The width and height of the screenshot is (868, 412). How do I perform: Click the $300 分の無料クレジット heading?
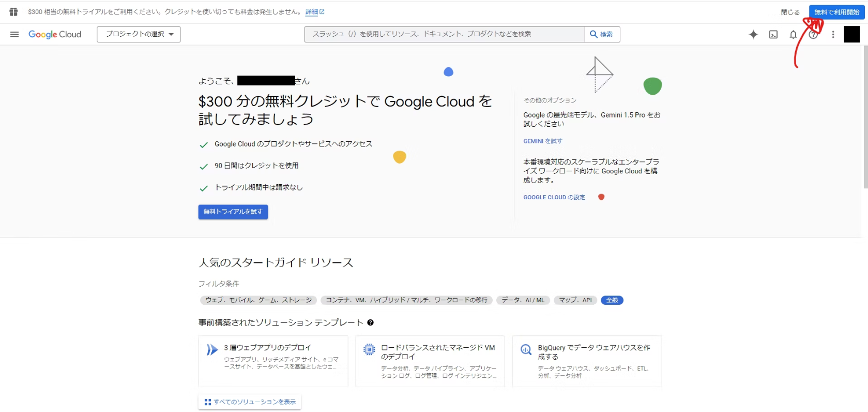pos(345,110)
